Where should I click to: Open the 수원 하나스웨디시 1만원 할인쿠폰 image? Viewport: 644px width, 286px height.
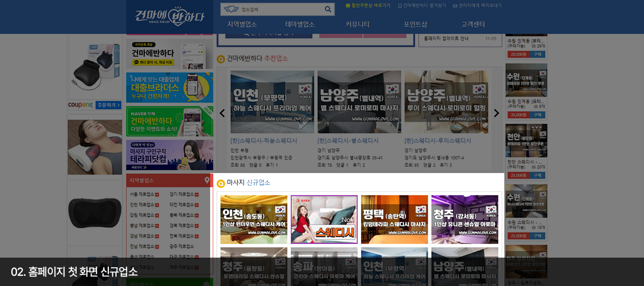(526, 201)
